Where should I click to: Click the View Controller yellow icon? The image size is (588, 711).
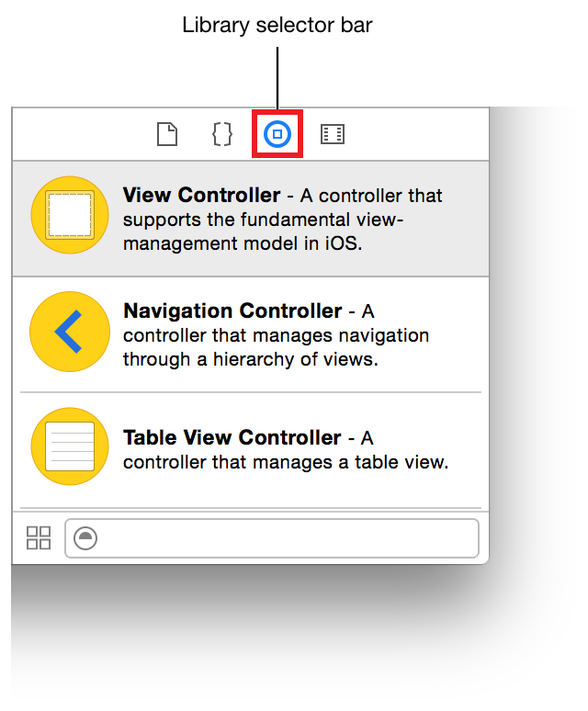click(x=70, y=215)
